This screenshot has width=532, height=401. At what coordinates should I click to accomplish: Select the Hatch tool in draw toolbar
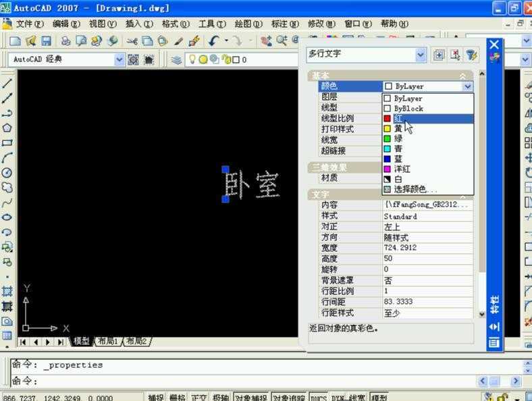coord(7,292)
